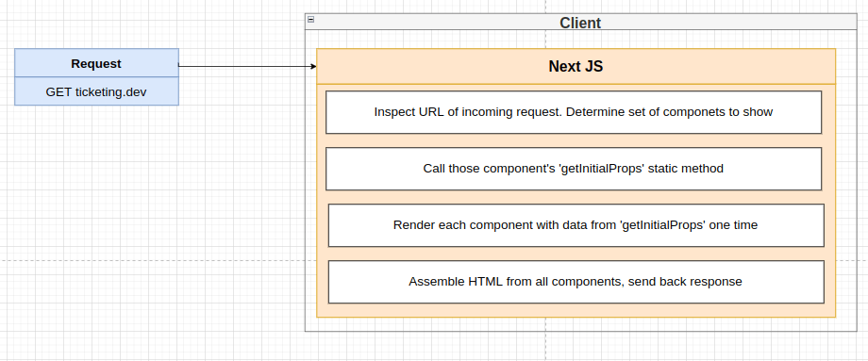The height and width of the screenshot is (361, 868).
Task: Click the horizontal dashed page-break line left of Client
Action: (x=152, y=260)
